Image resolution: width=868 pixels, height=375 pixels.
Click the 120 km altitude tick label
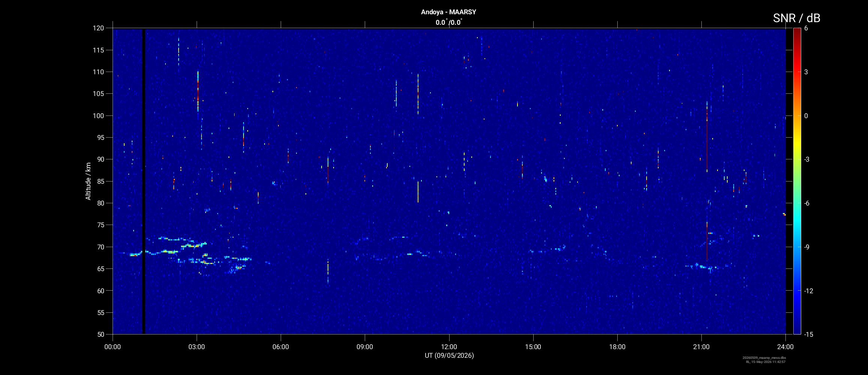pyautogui.click(x=98, y=28)
